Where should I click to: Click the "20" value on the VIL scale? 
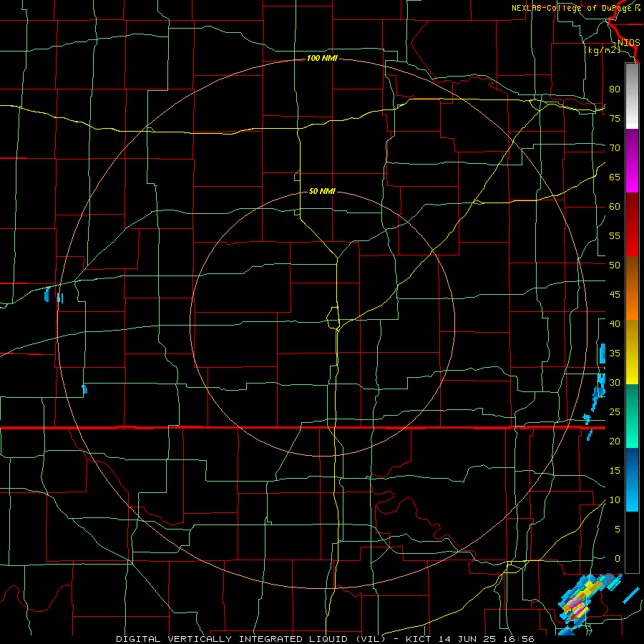615,441
